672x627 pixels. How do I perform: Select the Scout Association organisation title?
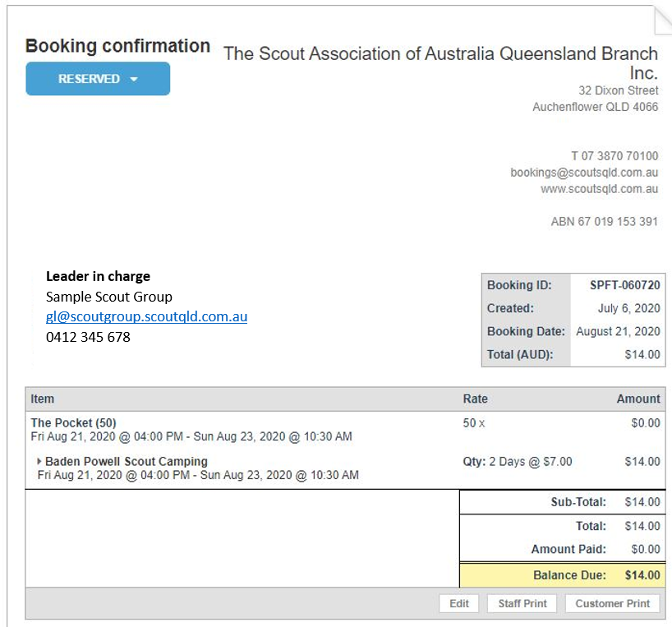click(x=440, y=63)
